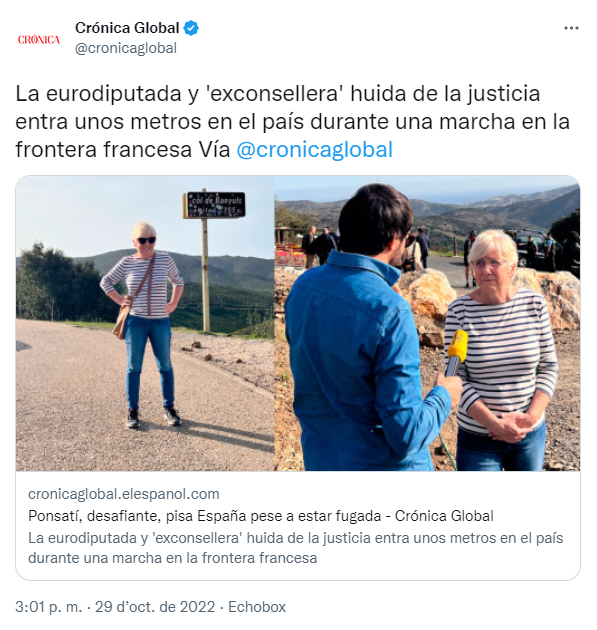Click the cronicaglobal.elespanol.com domain link
Image resolution: width=597 pixels, height=630 pixels.
[x=124, y=494]
